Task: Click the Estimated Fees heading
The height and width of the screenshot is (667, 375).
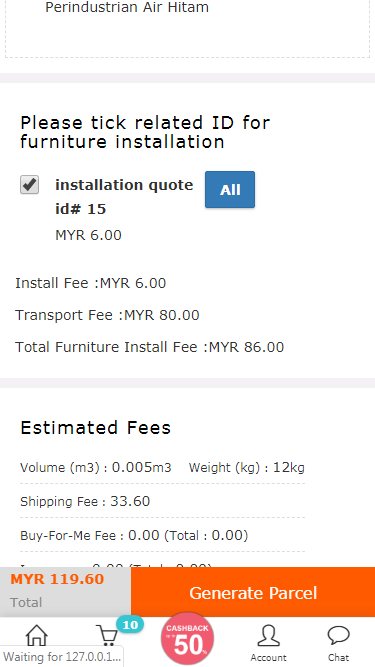Action: click(x=96, y=427)
